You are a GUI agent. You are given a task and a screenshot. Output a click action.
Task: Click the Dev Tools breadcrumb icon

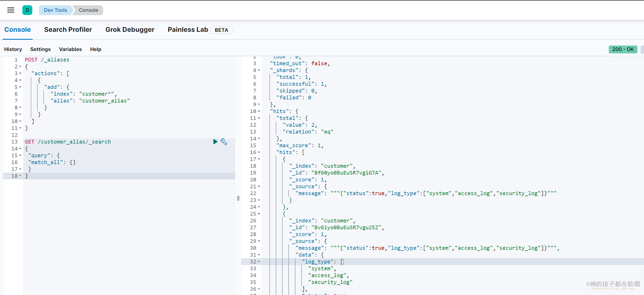pyautogui.click(x=55, y=9)
